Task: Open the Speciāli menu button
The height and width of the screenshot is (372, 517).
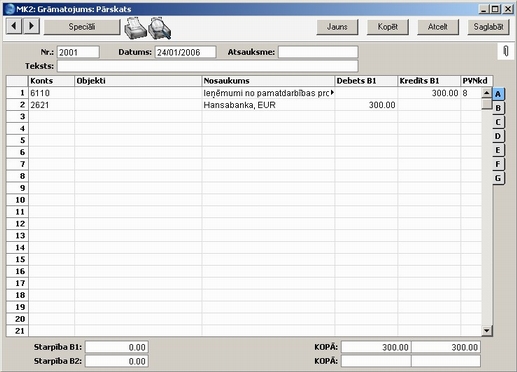Action: [82, 27]
